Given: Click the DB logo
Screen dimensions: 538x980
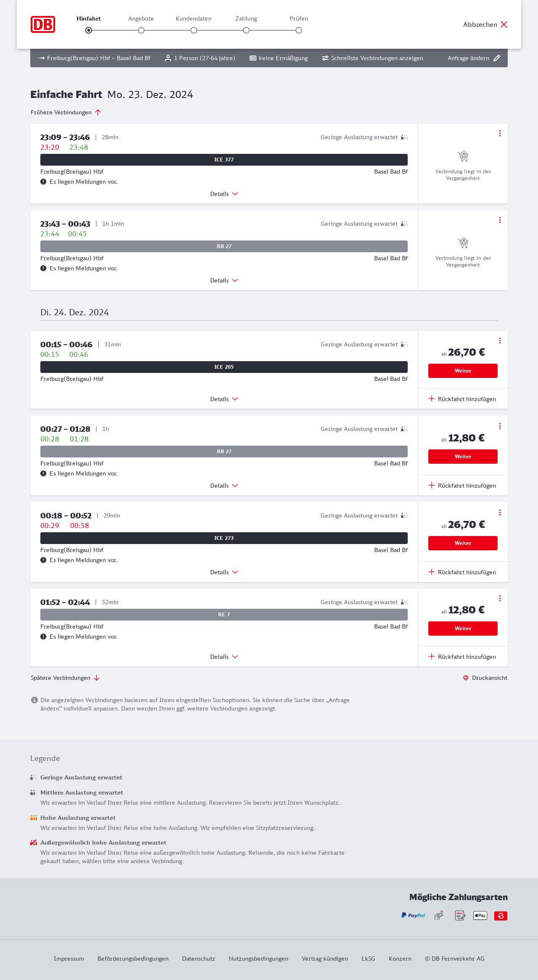Looking at the screenshot, I should tap(43, 24).
